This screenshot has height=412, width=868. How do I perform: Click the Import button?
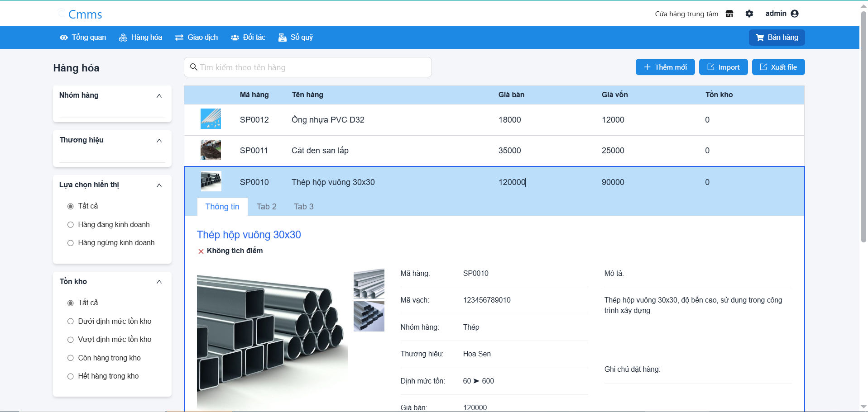pos(723,67)
